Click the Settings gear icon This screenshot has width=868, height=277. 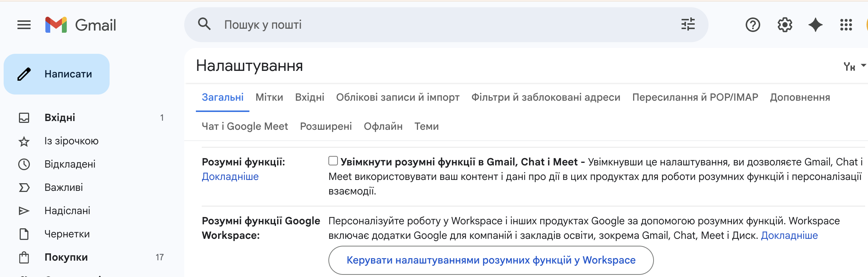(785, 25)
